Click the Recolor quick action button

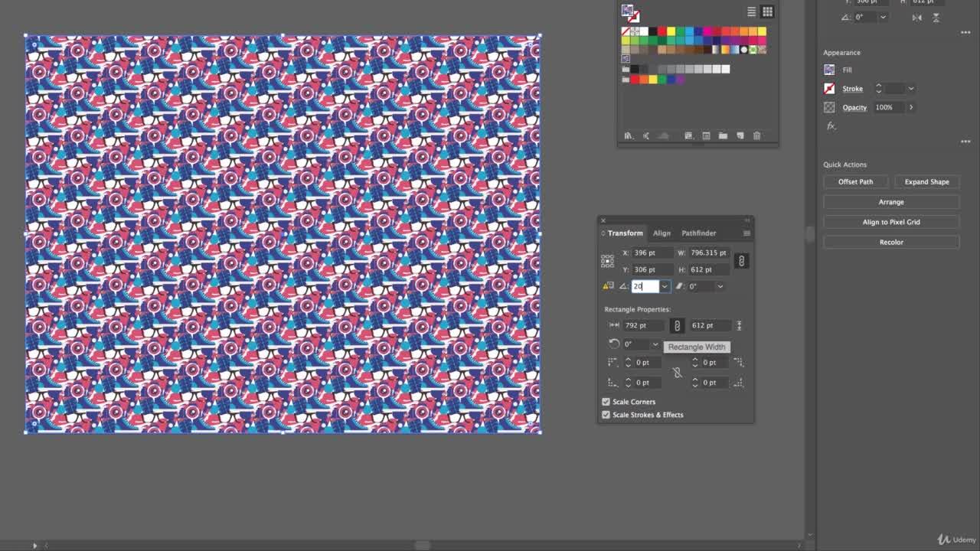pyautogui.click(x=891, y=242)
